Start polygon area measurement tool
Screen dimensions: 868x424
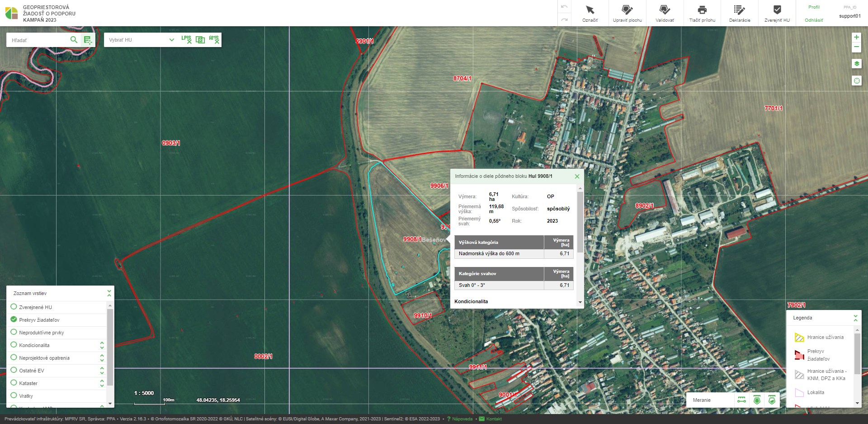pyautogui.click(x=757, y=400)
